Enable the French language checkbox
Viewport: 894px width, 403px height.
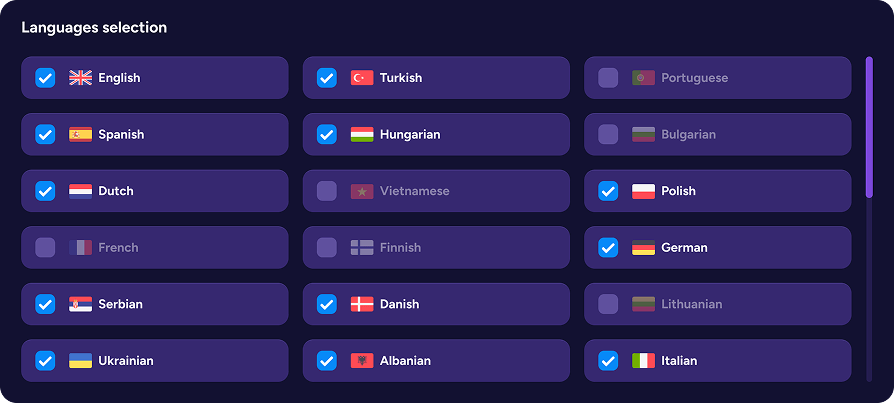pos(45,248)
